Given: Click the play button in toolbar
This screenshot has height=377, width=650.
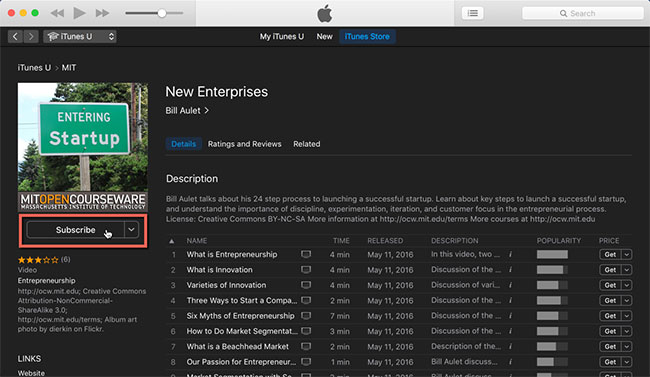Looking at the screenshot, I should point(79,13).
